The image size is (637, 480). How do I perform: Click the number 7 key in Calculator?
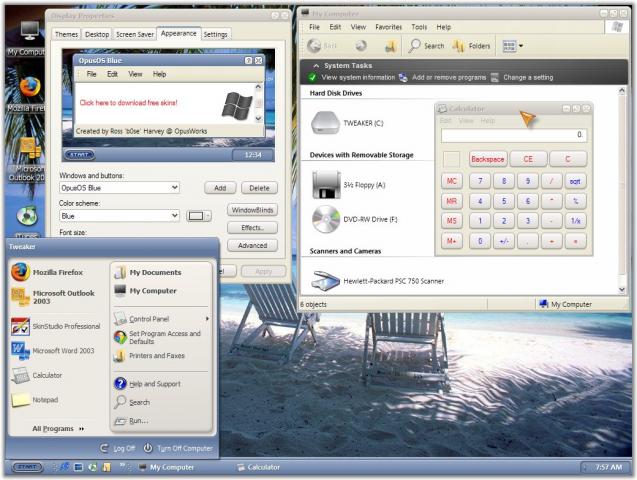(x=480, y=181)
